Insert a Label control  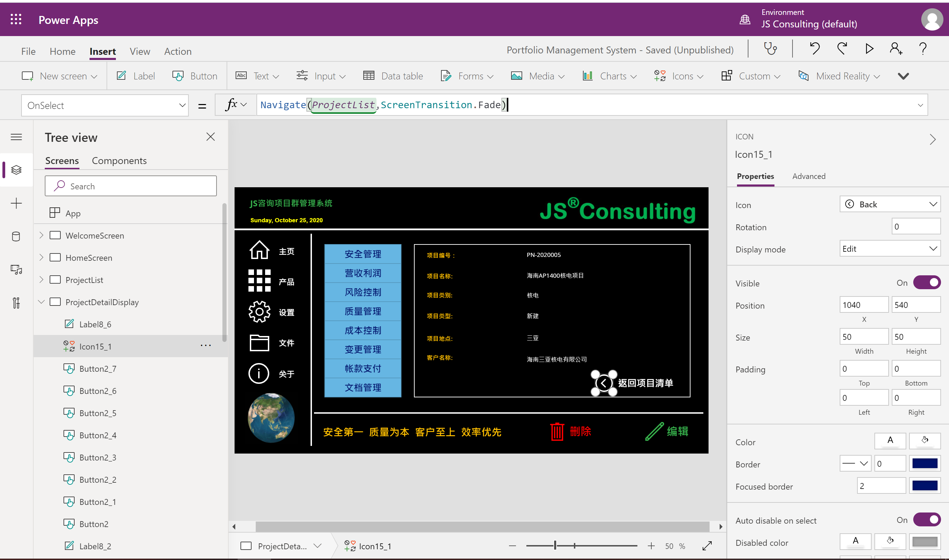click(136, 76)
